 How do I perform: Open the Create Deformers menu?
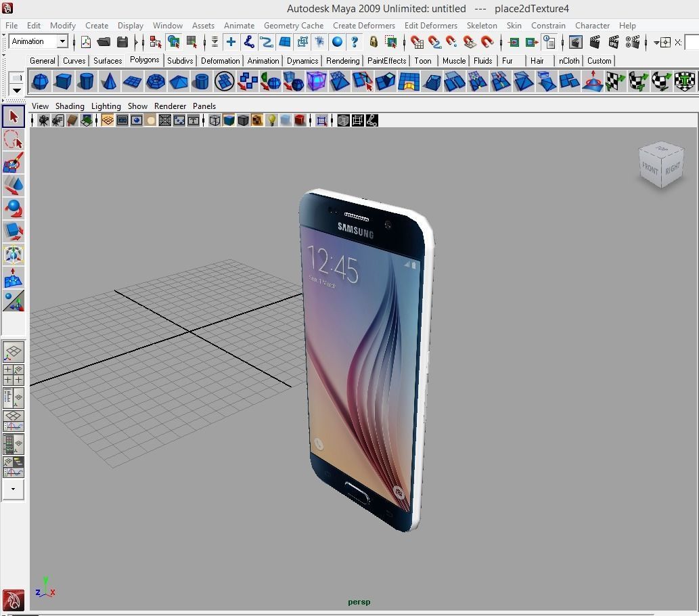364,26
